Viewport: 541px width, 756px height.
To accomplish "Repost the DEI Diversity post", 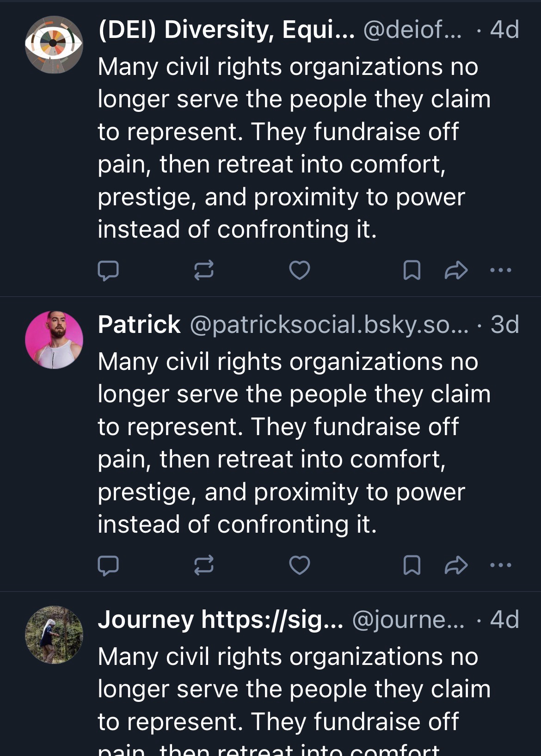I will point(203,270).
